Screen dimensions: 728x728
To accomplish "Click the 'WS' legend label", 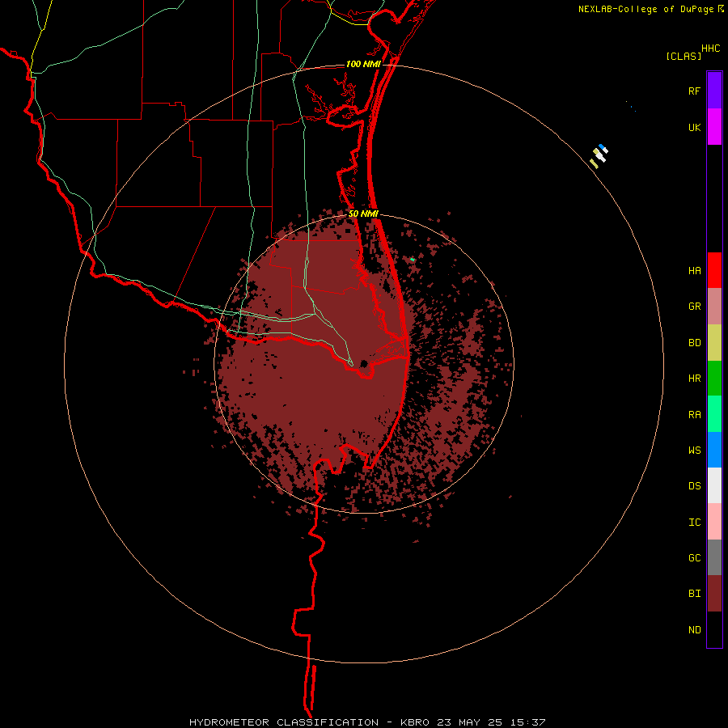I will tap(694, 451).
